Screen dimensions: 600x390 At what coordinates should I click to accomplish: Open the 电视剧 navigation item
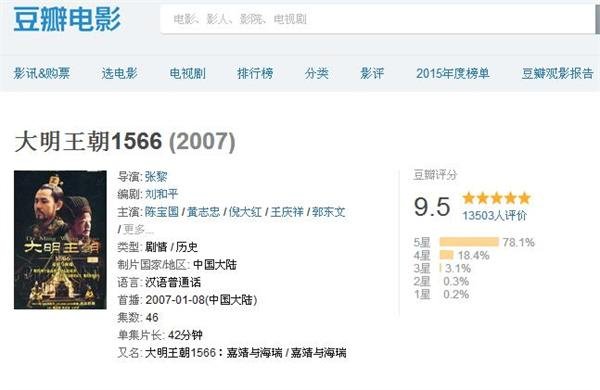188,73
